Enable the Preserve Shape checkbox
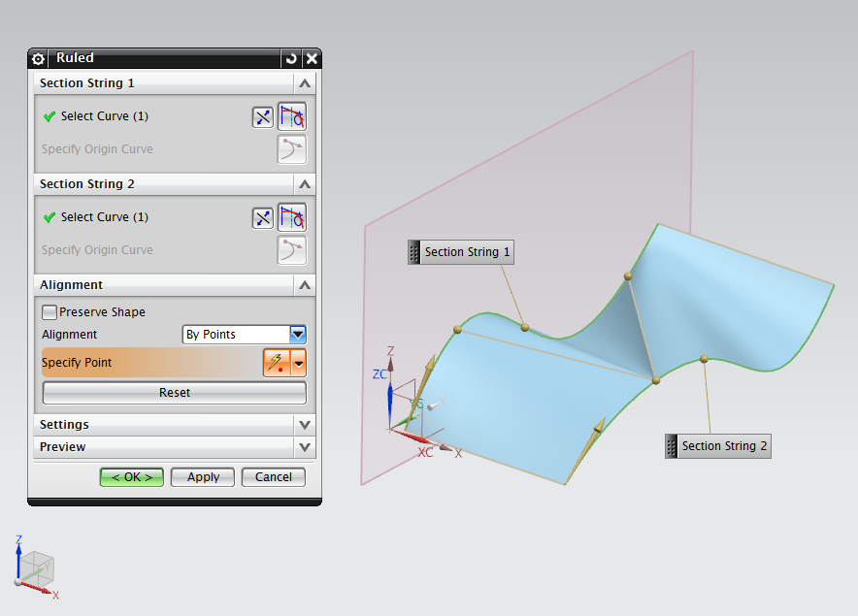Screen dimensions: 858x616 pos(49,312)
